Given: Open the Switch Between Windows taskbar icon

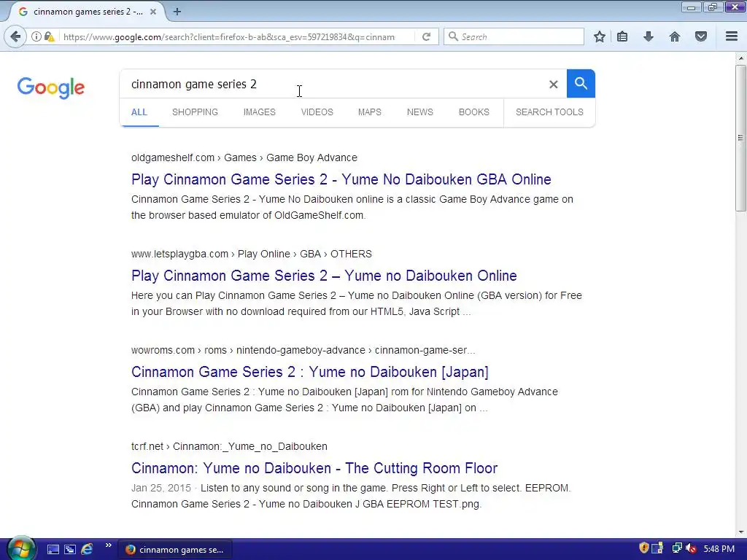Looking at the screenshot, I should point(70,549).
